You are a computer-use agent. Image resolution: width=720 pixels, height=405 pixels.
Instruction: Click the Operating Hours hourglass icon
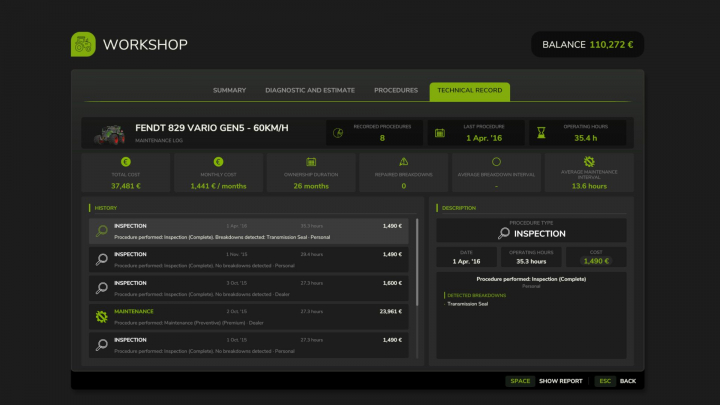pyautogui.click(x=541, y=133)
